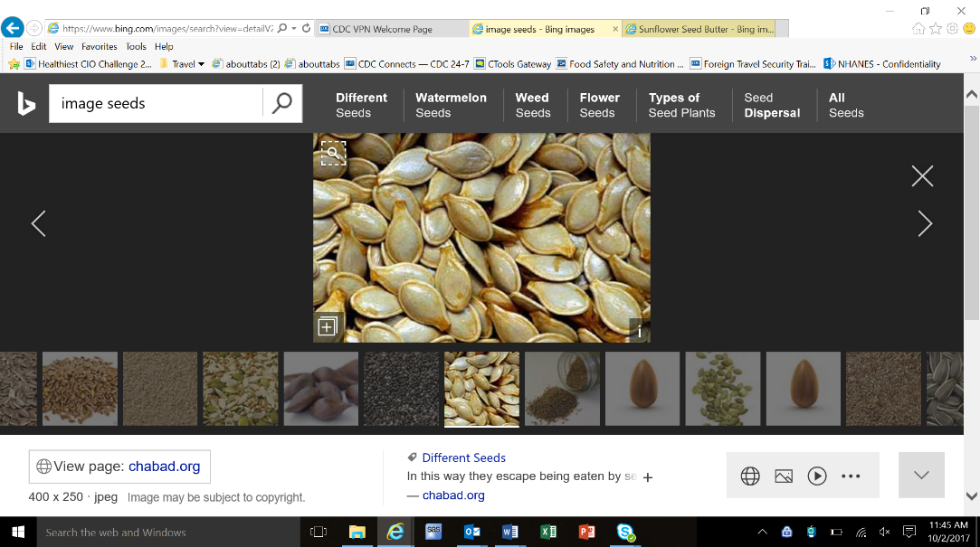980x547 pixels.
Task: Click the view image icon
Action: (x=784, y=476)
